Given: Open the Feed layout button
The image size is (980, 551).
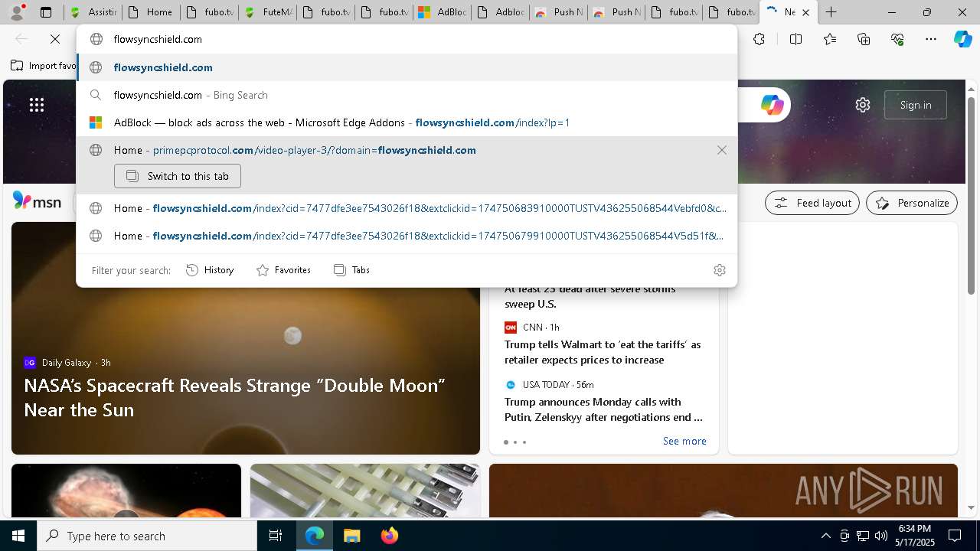Looking at the screenshot, I should (x=812, y=203).
